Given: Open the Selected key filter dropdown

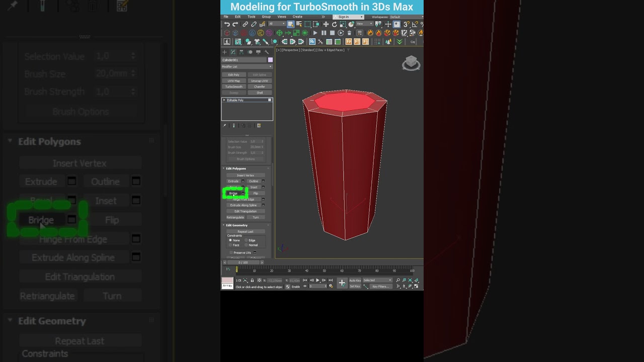Looking at the screenshot, I should (377, 280).
